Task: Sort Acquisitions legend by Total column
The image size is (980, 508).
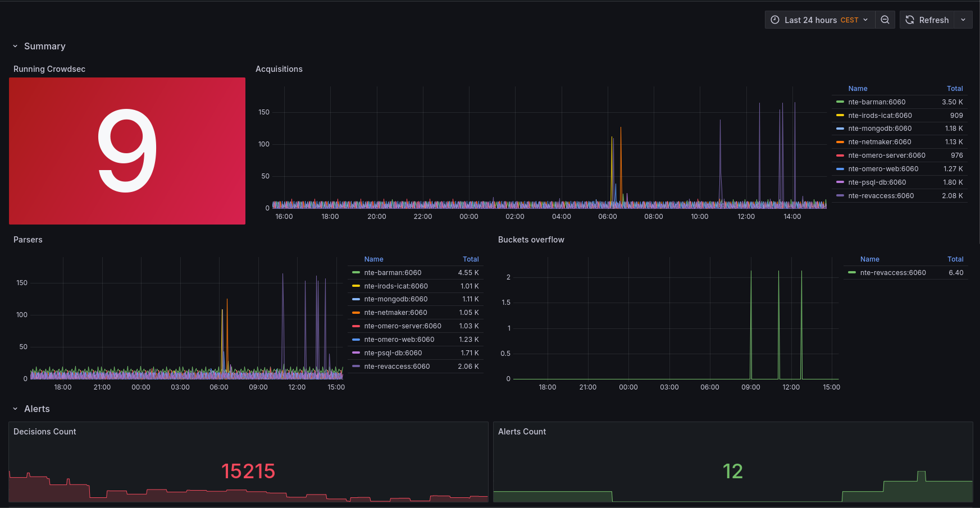Action: [954, 89]
